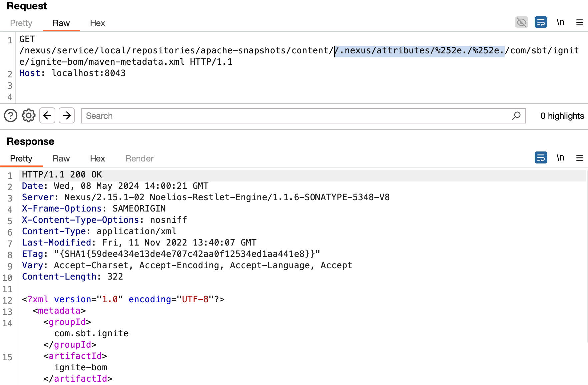Viewport: 588px width, 385px height.
Task: Go to next search match arrow
Action: click(67, 115)
